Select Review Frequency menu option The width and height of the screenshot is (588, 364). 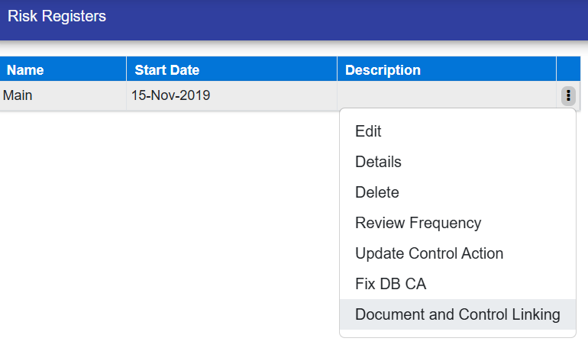coord(418,223)
